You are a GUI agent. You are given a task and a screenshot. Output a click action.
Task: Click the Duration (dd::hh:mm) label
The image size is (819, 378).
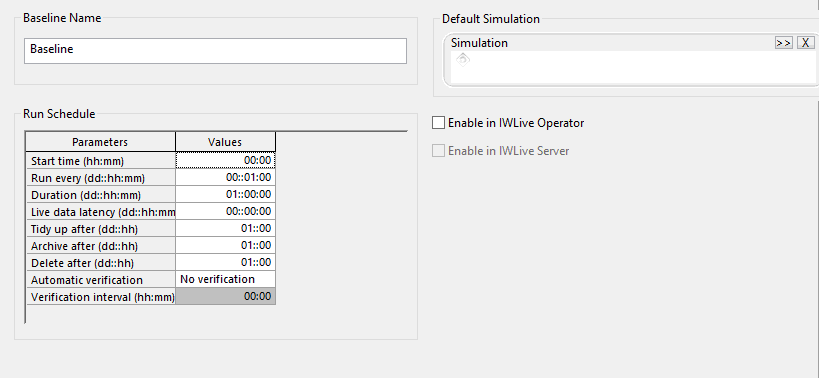coord(86,195)
